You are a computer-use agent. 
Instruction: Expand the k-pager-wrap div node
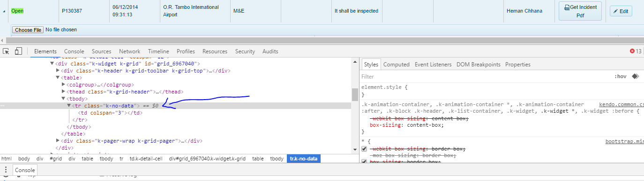pos(58,140)
